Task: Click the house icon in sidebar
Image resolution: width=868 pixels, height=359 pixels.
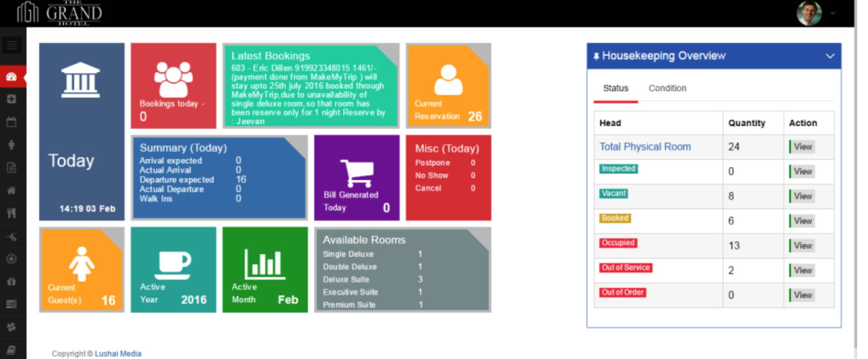Action: click(x=12, y=191)
